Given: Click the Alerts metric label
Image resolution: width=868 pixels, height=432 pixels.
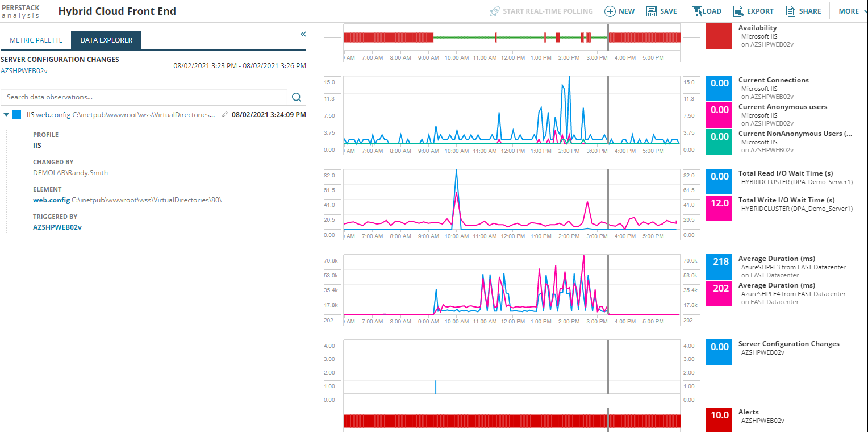Looking at the screenshot, I should tap(748, 412).
